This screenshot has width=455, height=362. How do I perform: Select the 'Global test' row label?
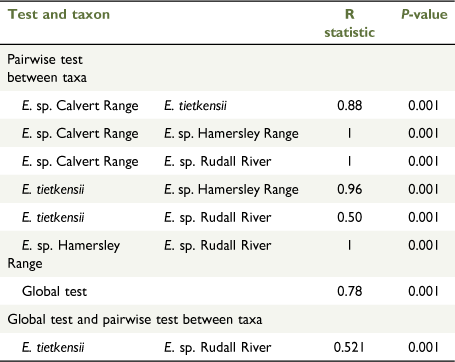pyautogui.click(x=54, y=291)
